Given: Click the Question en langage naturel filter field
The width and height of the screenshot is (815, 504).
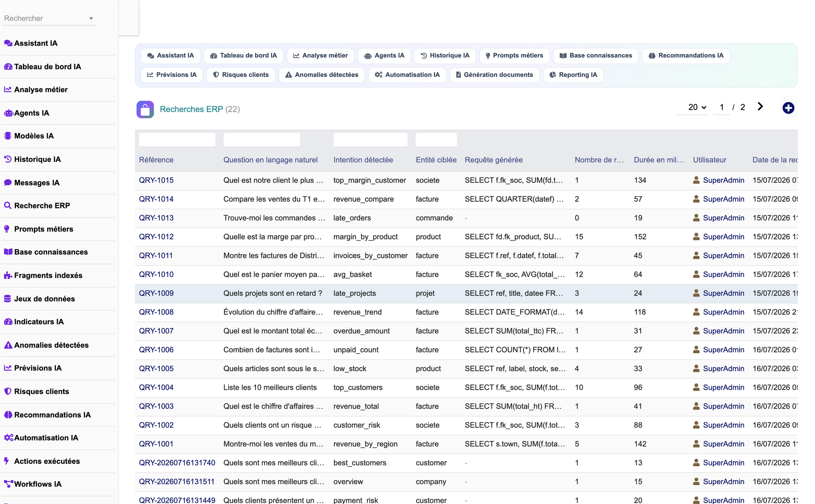Looking at the screenshot, I should pos(262,140).
